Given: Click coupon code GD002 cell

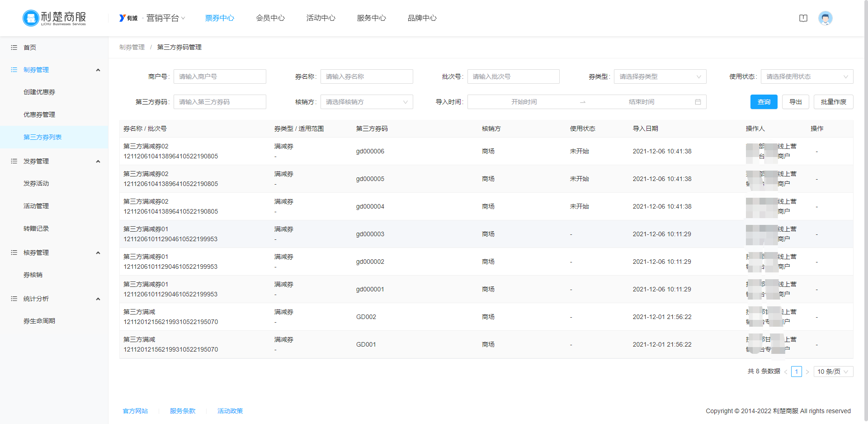Looking at the screenshot, I should 366,317.
